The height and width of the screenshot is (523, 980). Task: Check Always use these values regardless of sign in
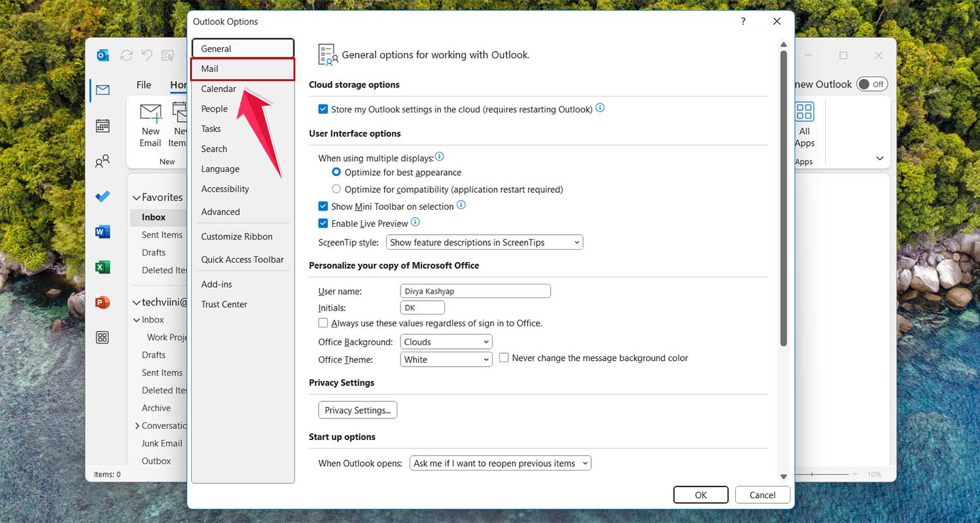323,322
